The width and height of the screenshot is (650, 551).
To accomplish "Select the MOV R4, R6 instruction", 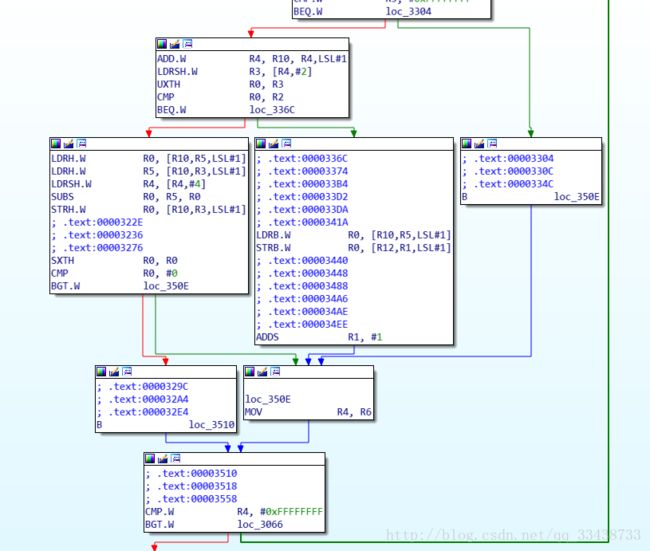I will 308,412.
